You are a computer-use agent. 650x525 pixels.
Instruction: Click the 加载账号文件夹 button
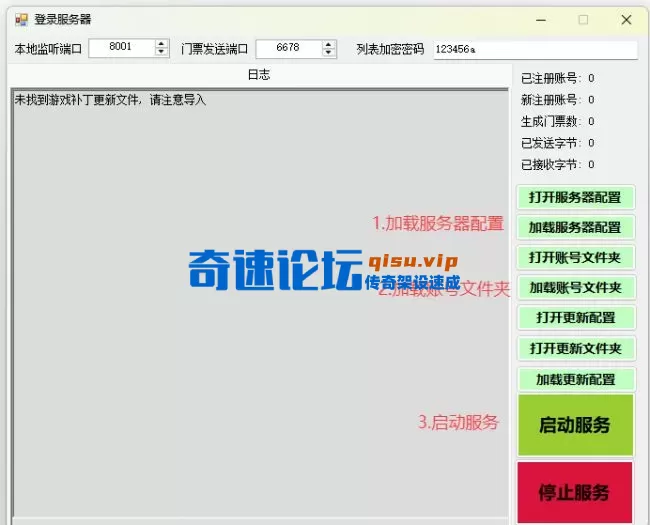coord(575,288)
